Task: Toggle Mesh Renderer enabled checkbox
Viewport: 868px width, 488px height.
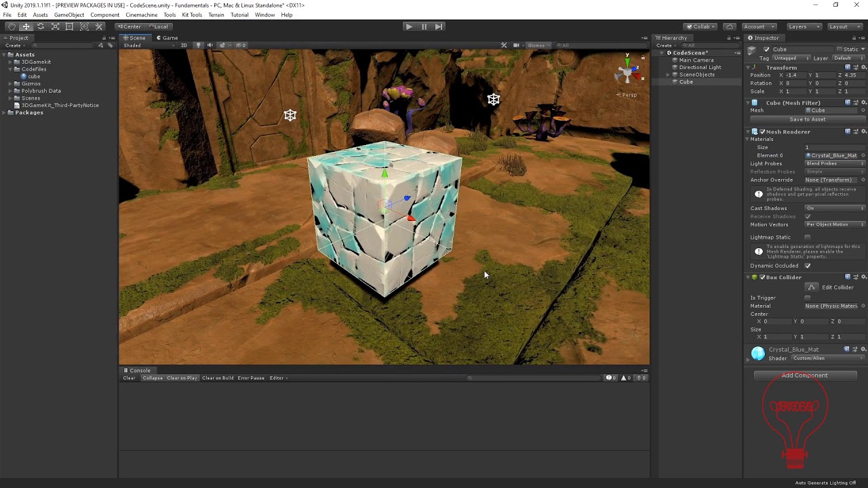Action: (762, 132)
